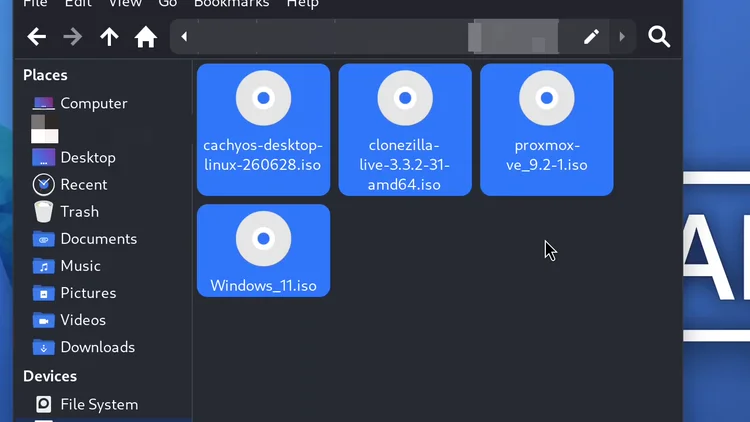Viewport: 750px width, 422px height.
Task: Go forward with the right arrow button
Action: 73,37
